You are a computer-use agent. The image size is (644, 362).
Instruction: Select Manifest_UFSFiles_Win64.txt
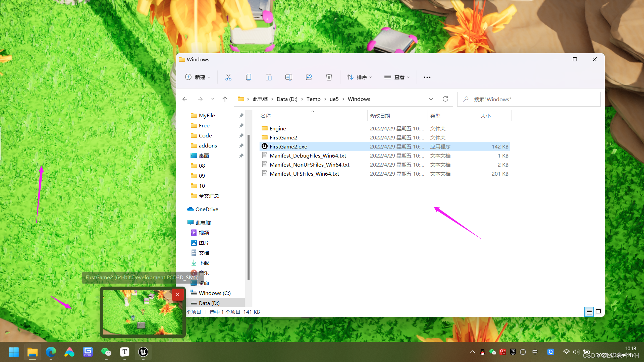(x=385, y=174)
